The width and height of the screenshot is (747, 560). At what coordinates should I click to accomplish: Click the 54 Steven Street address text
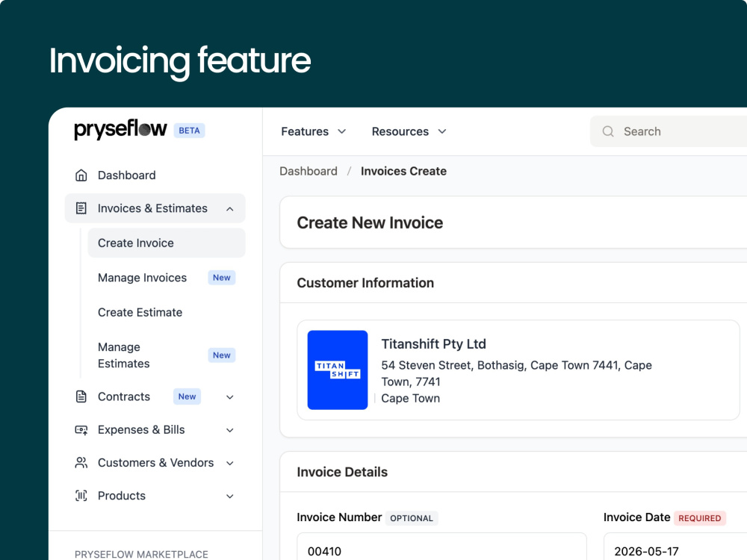tap(516, 373)
